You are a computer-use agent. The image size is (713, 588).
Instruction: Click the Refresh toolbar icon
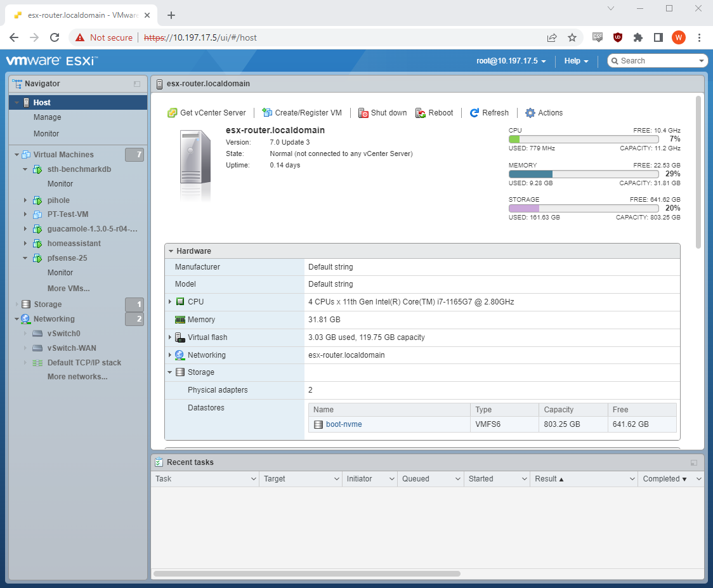click(x=474, y=113)
